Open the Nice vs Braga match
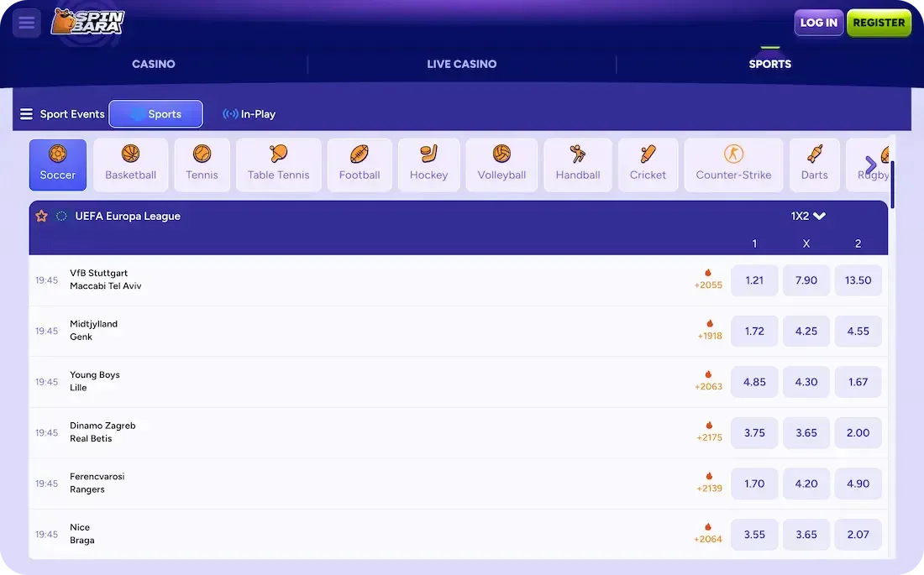This screenshot has width=924, height=575. click(x=459, y=535)
